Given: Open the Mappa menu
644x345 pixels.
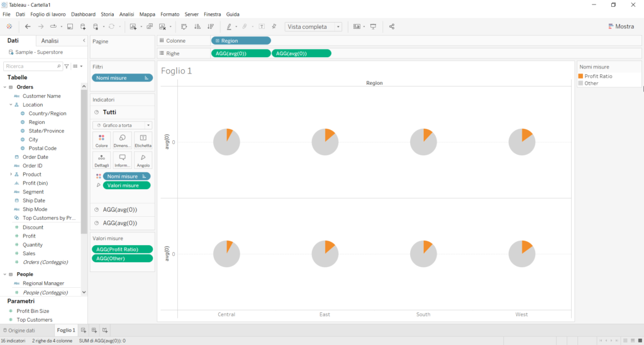Looking at the screenshot, I should coord(147,14).
